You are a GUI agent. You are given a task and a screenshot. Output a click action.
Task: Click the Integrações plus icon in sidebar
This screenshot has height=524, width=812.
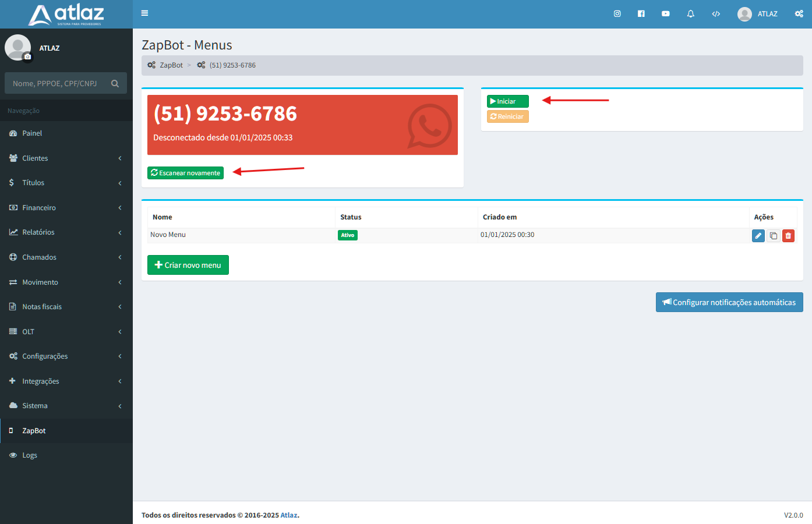[x=12, y=381]
